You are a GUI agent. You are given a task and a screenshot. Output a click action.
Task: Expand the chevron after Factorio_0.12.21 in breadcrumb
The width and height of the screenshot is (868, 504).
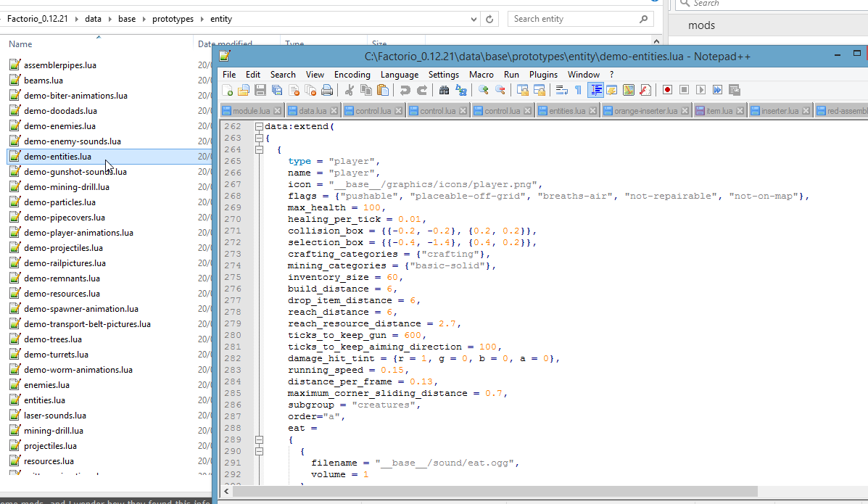click(x=76, y=19)
